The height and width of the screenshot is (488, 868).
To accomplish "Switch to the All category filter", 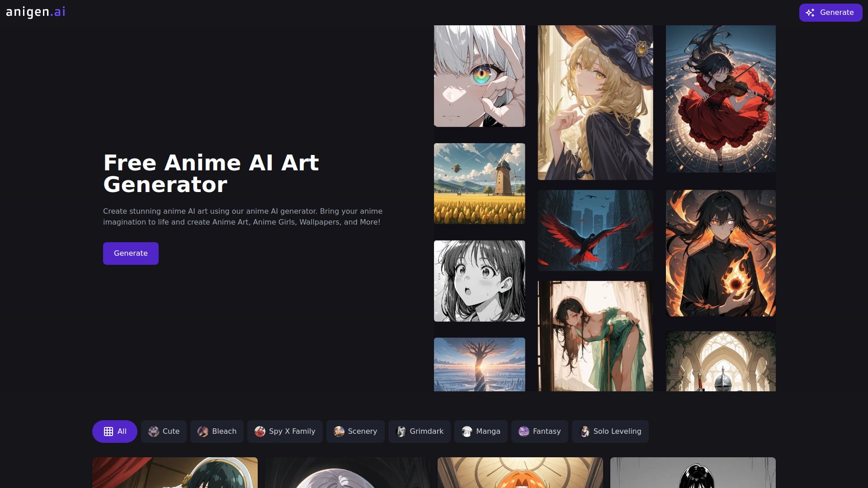I will click(x=115, y=432).
